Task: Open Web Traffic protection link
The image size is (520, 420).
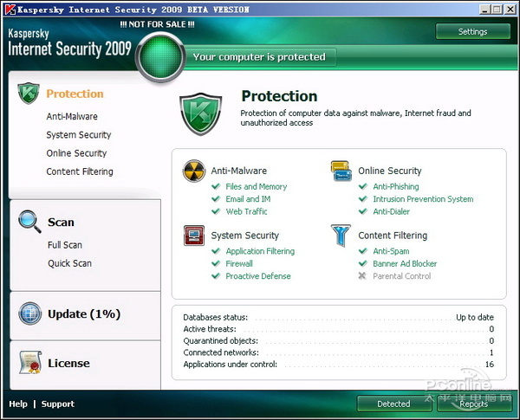Action: pyautogui.click(x=246, y=211)
